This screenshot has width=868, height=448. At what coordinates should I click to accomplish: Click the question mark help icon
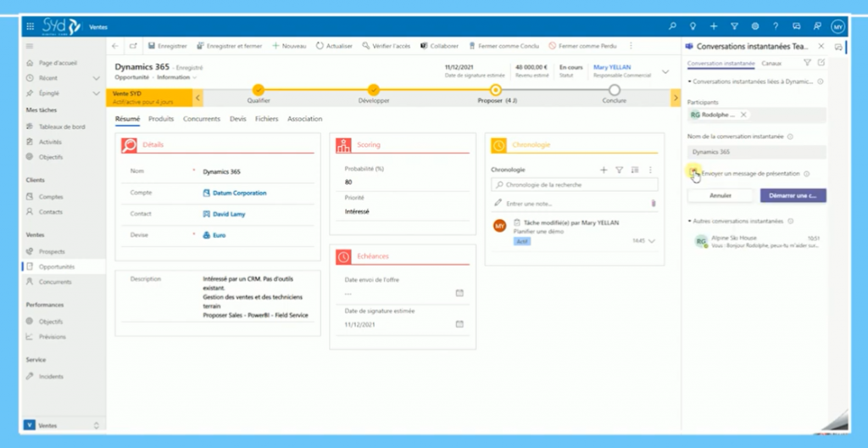[x=776, y=26]
